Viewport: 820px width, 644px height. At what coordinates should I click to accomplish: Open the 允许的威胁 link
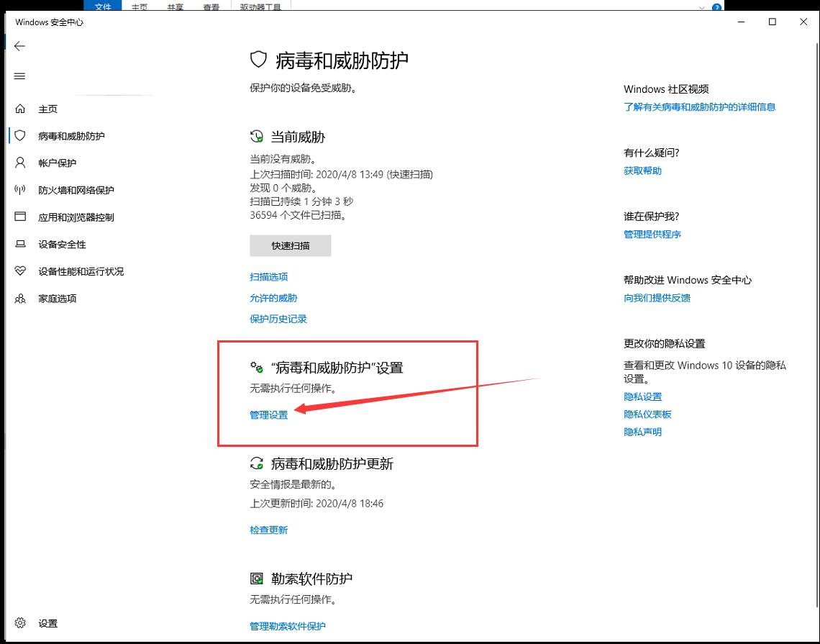coord(273,298)
